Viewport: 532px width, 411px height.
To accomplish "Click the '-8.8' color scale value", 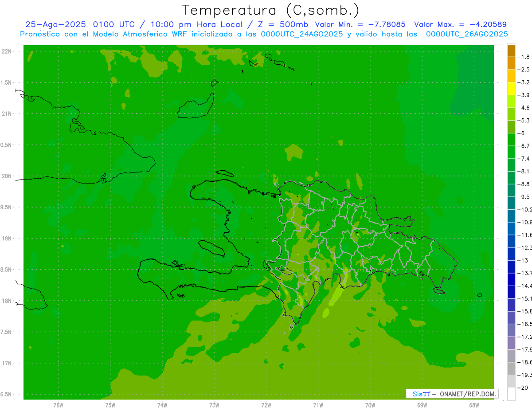I will click(x=524, y=184).
